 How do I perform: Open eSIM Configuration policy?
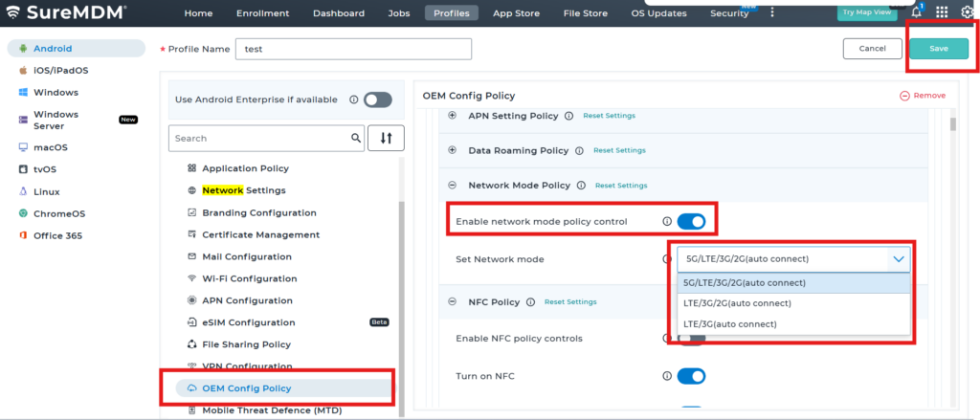(x=249, y=322)
